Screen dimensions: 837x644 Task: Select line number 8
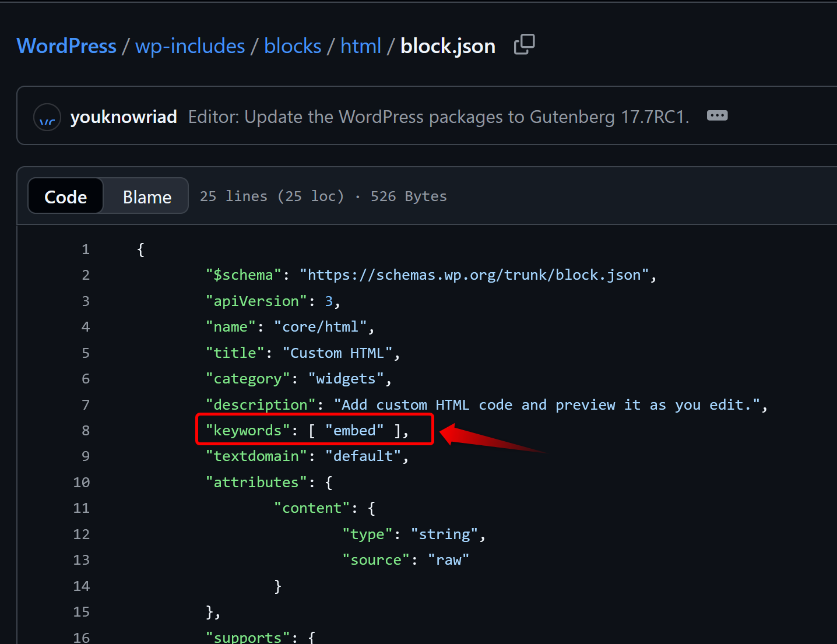click(x=86, y=431)
